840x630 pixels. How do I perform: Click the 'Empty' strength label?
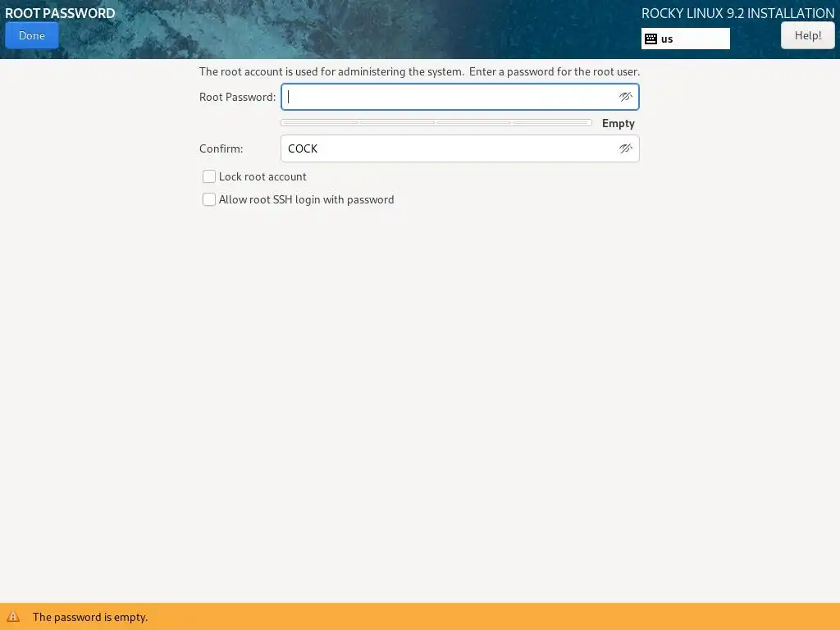pos(619,123)
